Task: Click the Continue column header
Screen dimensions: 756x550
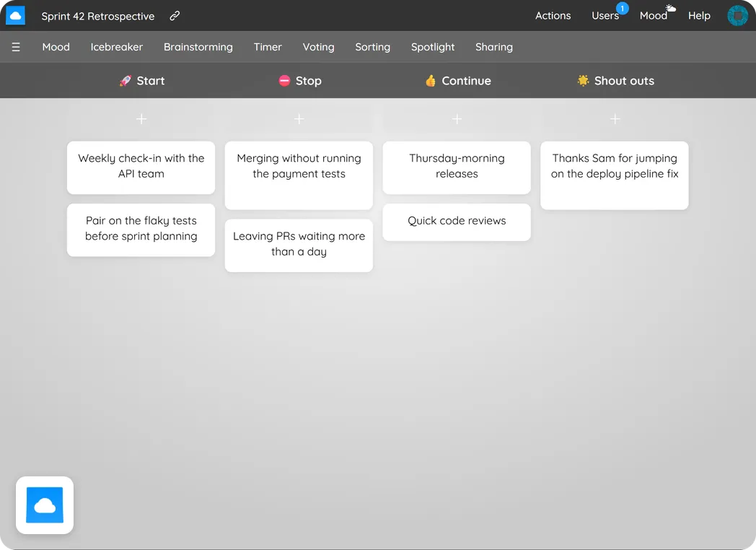Action: (457, 81)
